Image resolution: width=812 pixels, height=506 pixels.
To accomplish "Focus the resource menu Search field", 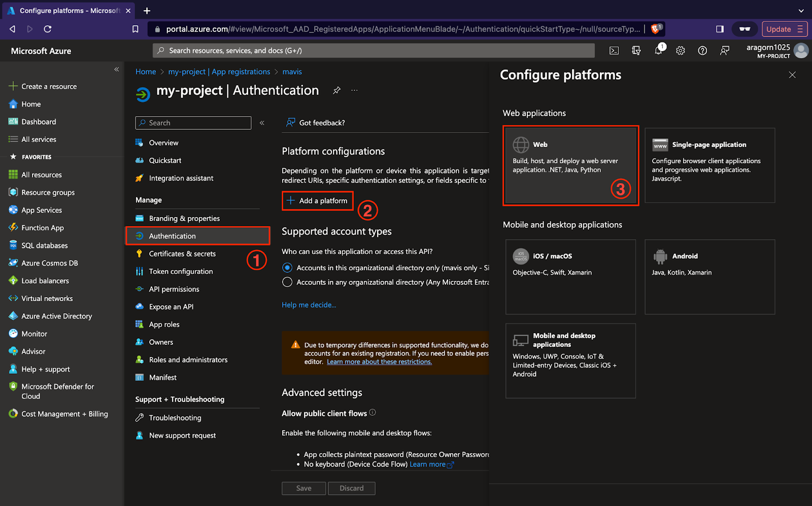I will [193, 123].
